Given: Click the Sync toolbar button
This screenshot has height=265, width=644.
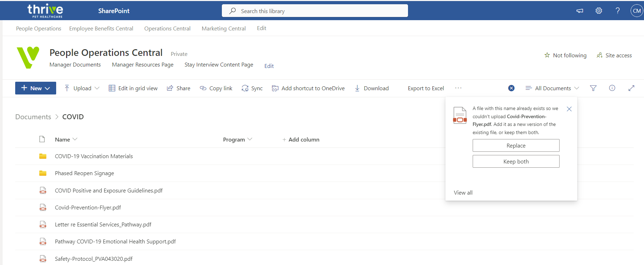Looking at the screenshot, I should pos(252,88).
